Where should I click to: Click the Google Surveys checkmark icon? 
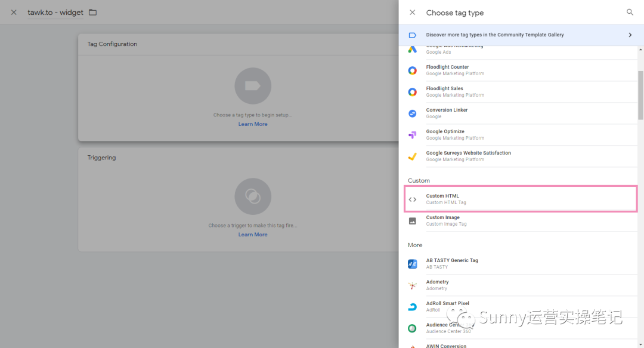pos(413,156)
